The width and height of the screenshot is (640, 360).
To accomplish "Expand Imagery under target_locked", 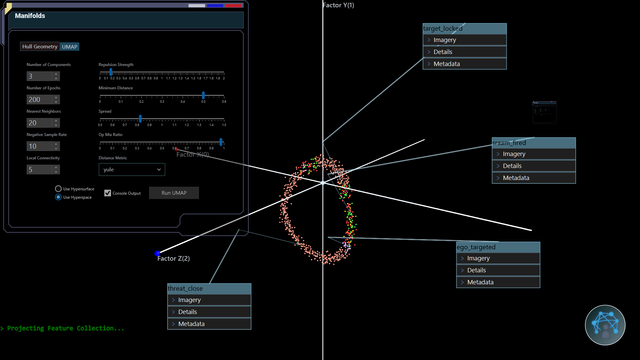I will (464, 40).
